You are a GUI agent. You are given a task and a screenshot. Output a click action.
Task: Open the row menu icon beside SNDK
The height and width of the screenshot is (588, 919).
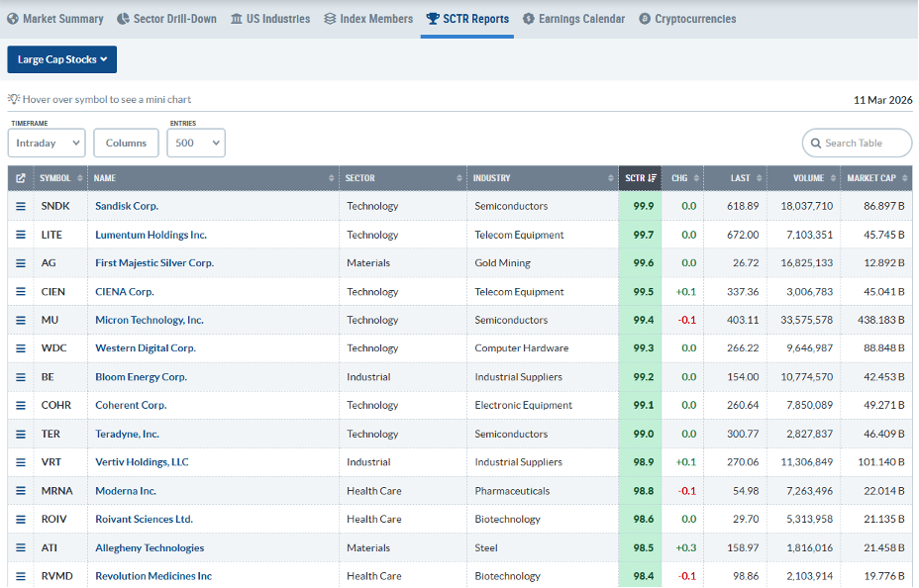pos(21,206)
